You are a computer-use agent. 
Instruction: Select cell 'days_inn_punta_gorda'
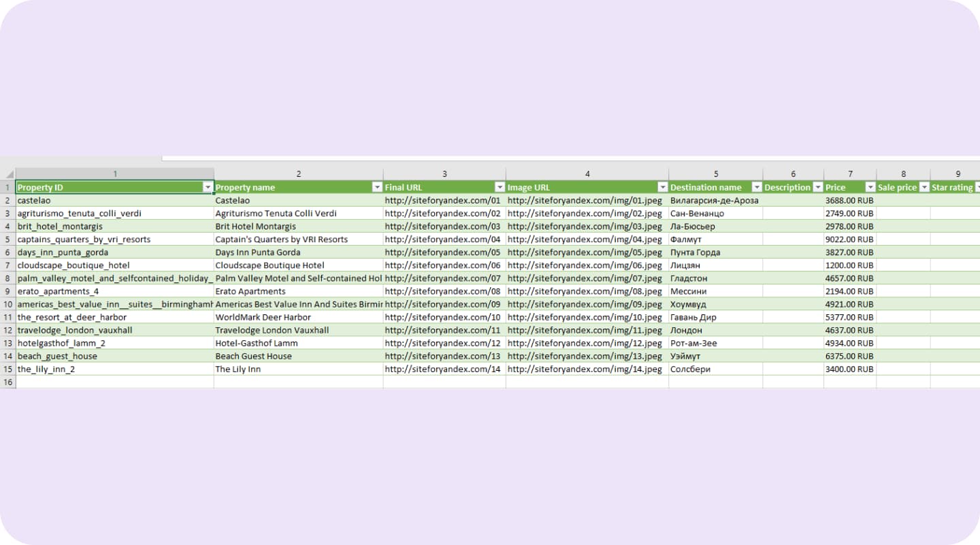click(x=114, y=252)
